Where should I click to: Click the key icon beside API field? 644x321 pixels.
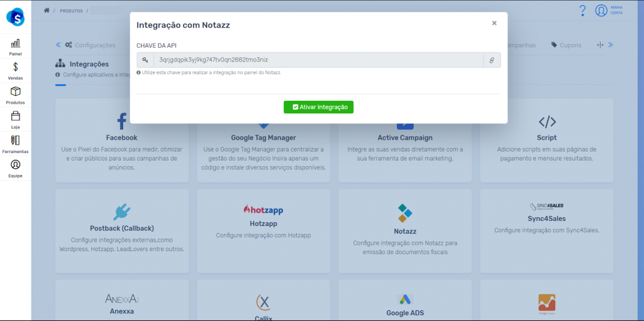(145, 60)
